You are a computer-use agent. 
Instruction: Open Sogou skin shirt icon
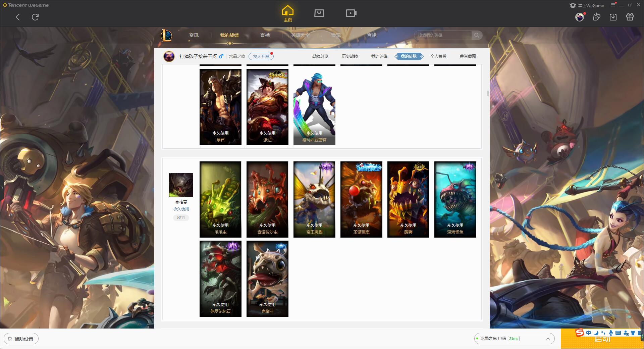click(633, 333)
